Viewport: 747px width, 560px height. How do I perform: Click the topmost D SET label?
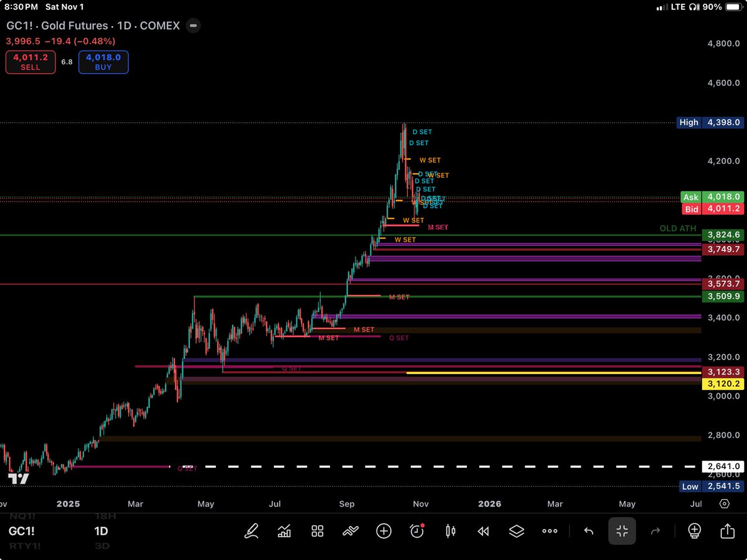pyautogui.click(x=422, y=132)
